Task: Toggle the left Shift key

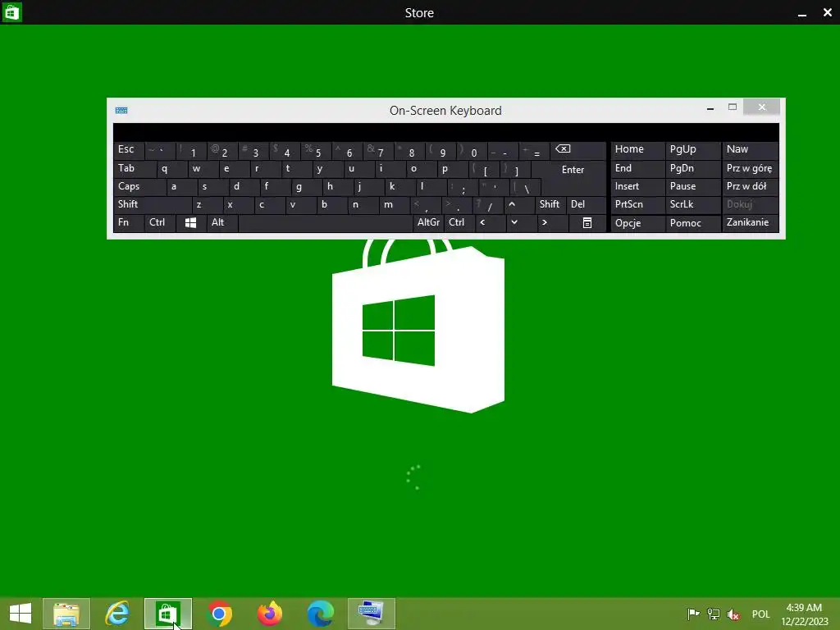Action: click(152, 204)
